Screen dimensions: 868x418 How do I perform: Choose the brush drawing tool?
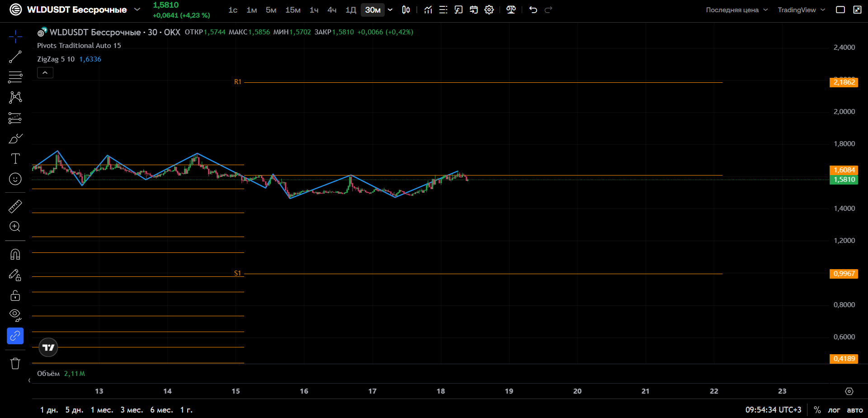click(15, 138)
